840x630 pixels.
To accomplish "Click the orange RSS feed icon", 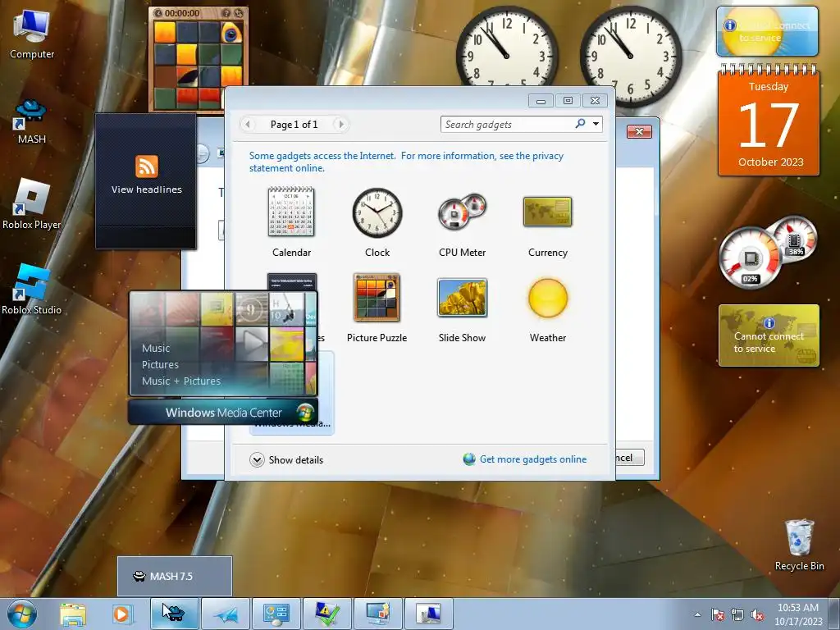I will click(x=147, y=166).
